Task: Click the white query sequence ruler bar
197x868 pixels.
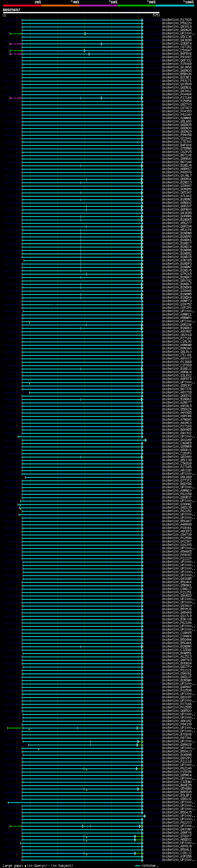Action: tap(81, 12)
